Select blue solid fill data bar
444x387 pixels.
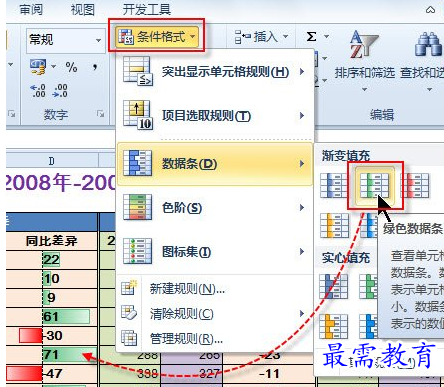click(x=334, y=286)
